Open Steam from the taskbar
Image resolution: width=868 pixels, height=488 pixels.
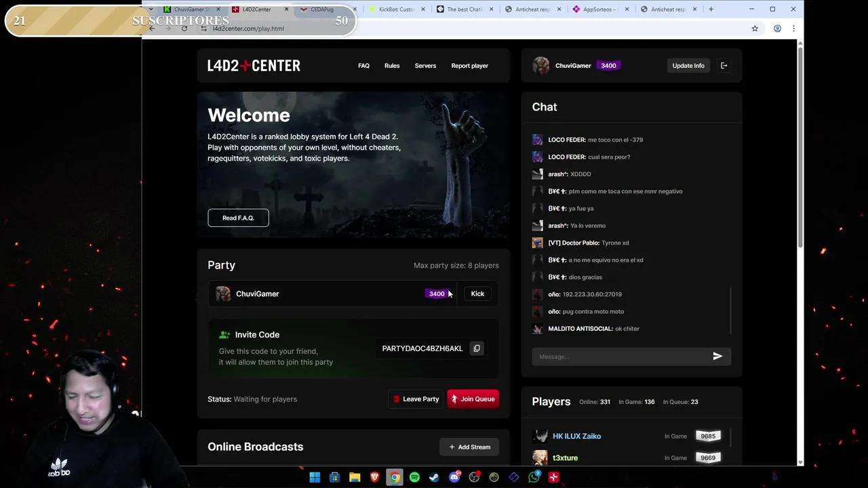click(x=434, y=477)
